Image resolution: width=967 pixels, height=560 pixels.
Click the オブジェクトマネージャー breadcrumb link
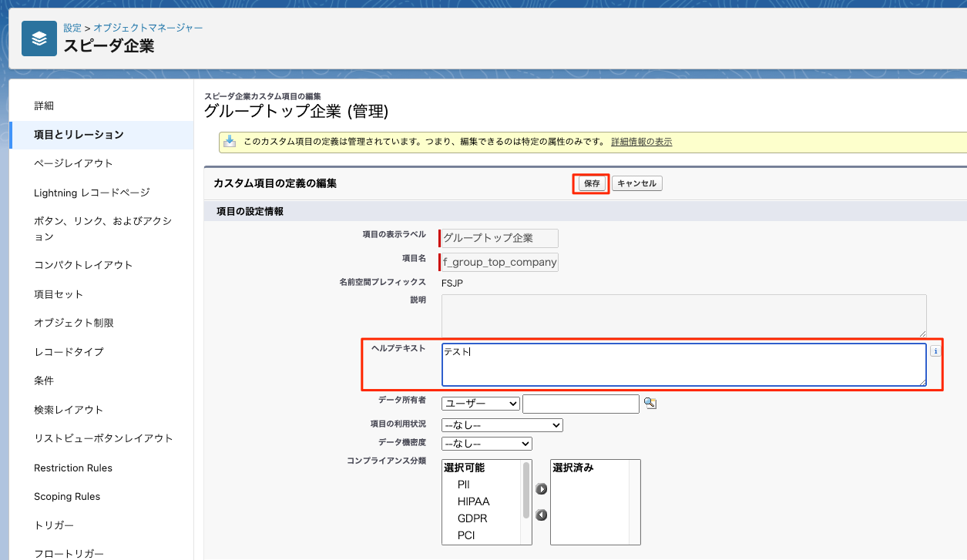click(148, 28)
